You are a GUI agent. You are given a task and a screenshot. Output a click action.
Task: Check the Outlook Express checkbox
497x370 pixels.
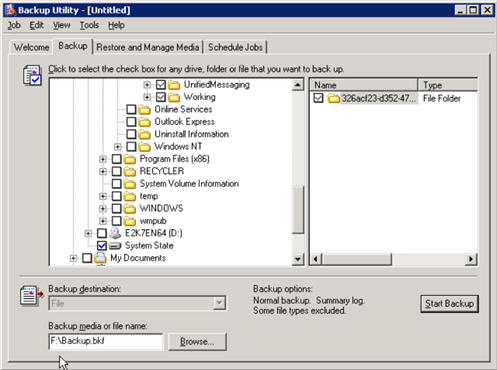(x=131, y=122)
